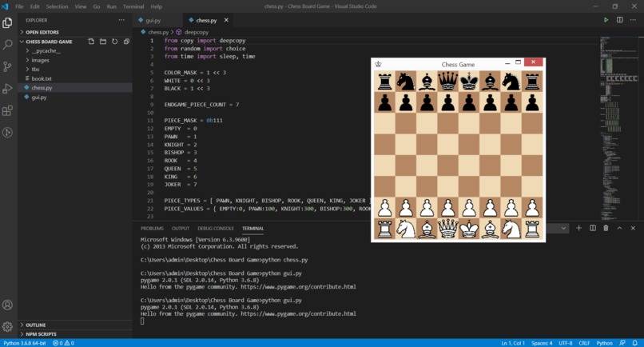Split the editor to the right
This screenshot has width=644, height=347.
tap(619, 20)
